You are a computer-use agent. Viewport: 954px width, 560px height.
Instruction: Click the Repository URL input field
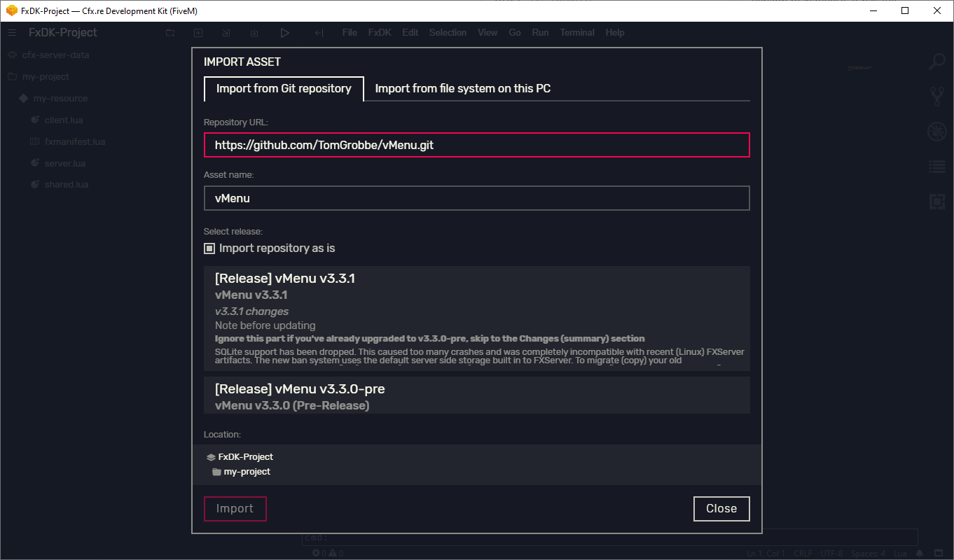coord(476,145)
